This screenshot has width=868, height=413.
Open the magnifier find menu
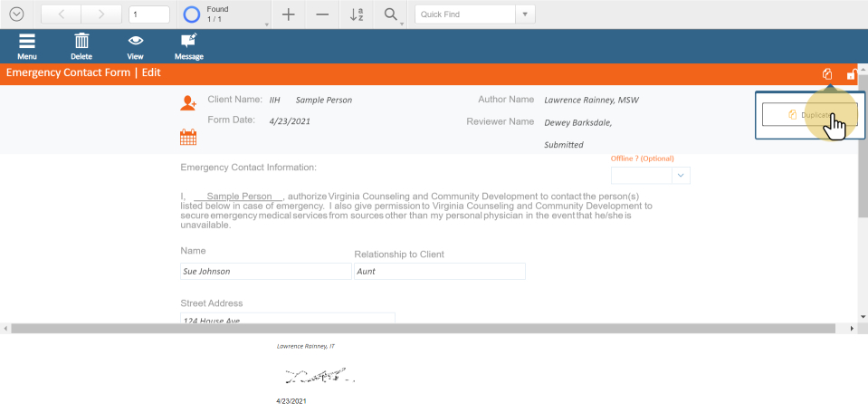click(391, 14)
